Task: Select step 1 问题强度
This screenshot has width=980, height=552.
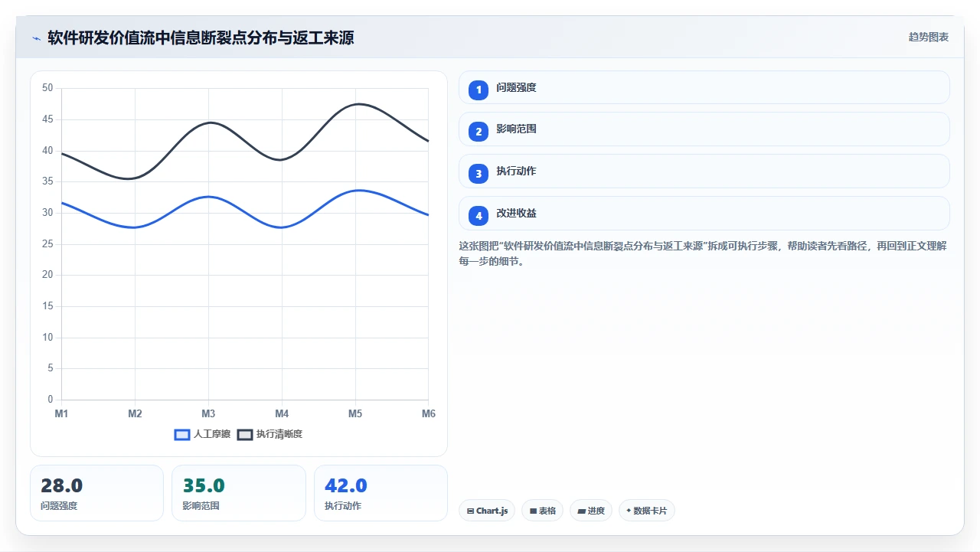Action: (x=704, y=87)
